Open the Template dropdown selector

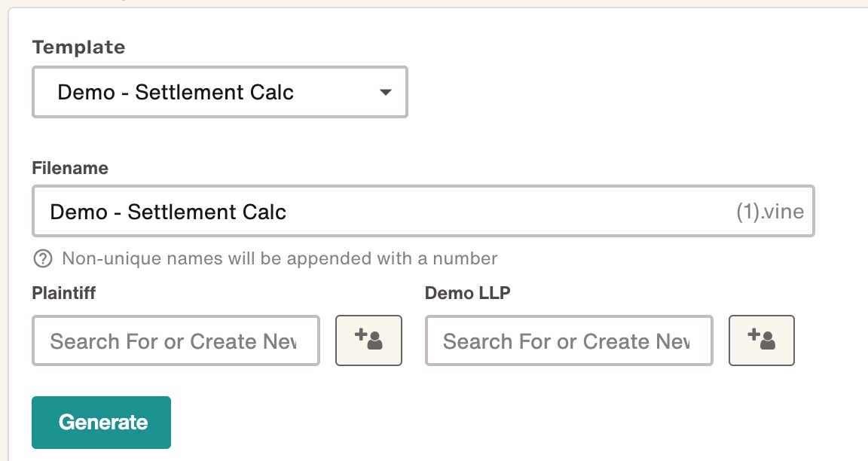(220, 92)
